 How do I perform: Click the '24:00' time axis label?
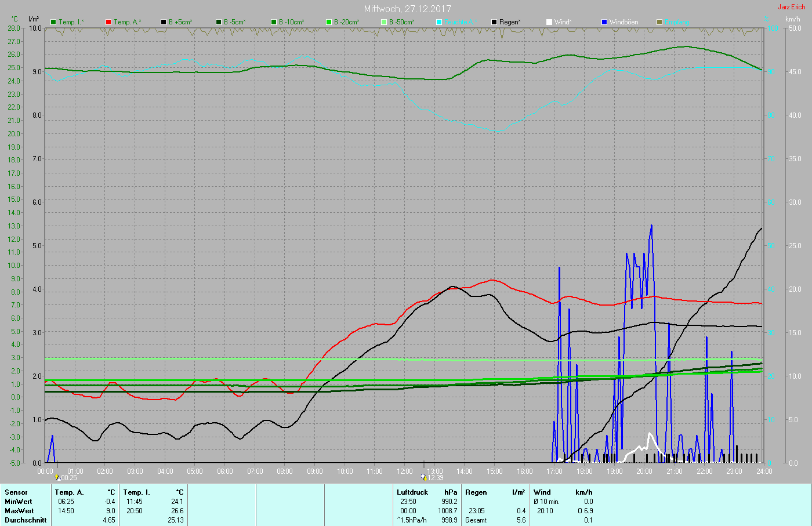pyautogui.click(x=764, y=471)
